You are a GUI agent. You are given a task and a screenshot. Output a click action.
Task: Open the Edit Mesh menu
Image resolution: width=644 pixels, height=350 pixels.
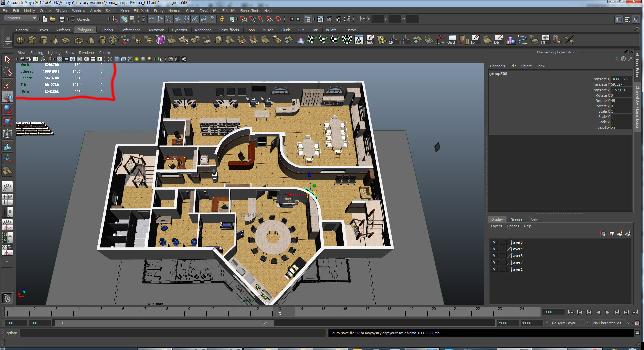coord(141,11)
